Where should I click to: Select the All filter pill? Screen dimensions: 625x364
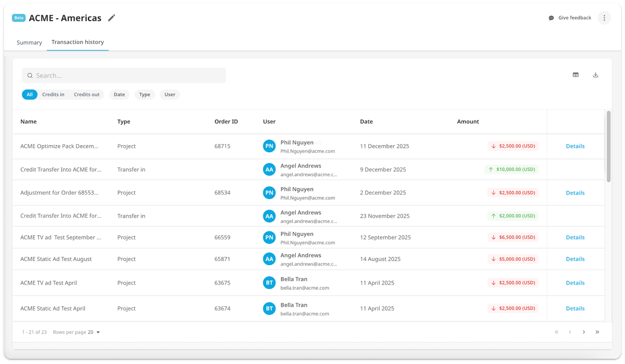30,94
